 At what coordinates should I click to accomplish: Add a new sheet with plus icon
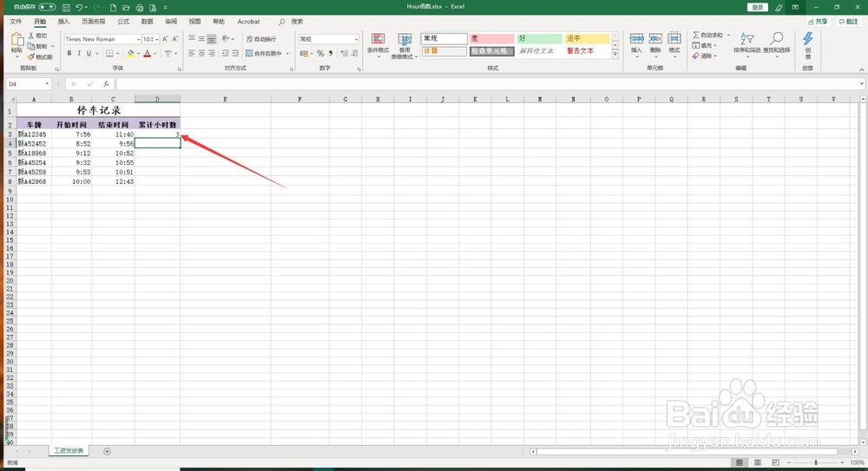point(108,451)
